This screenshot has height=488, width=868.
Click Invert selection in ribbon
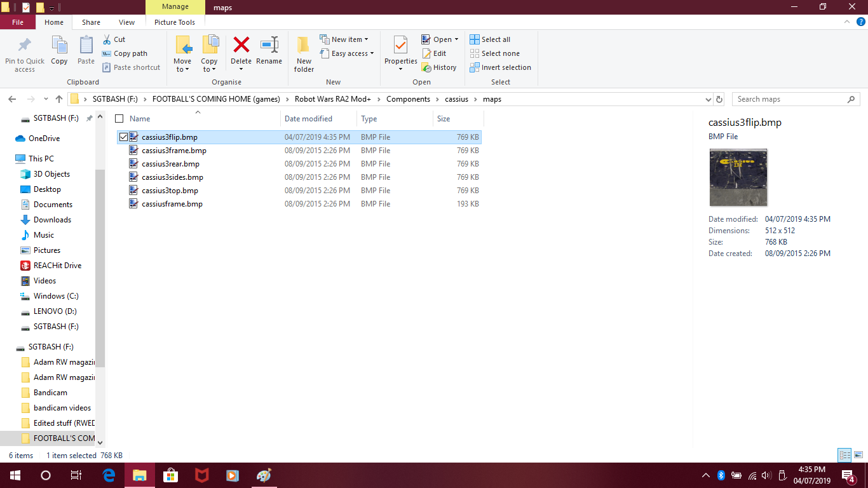[x=500, y=67]
